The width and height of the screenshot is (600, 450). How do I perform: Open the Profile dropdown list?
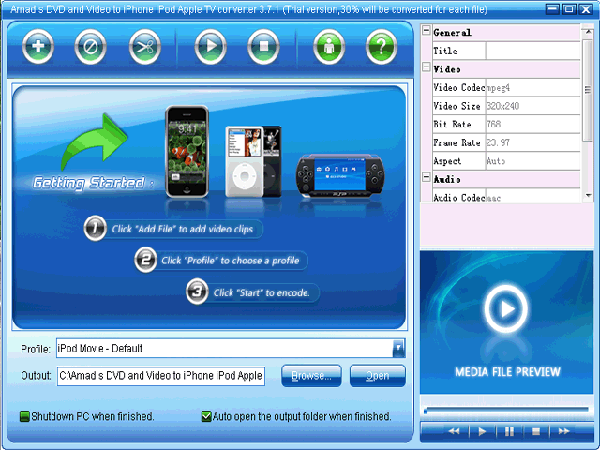coord(398,348)
